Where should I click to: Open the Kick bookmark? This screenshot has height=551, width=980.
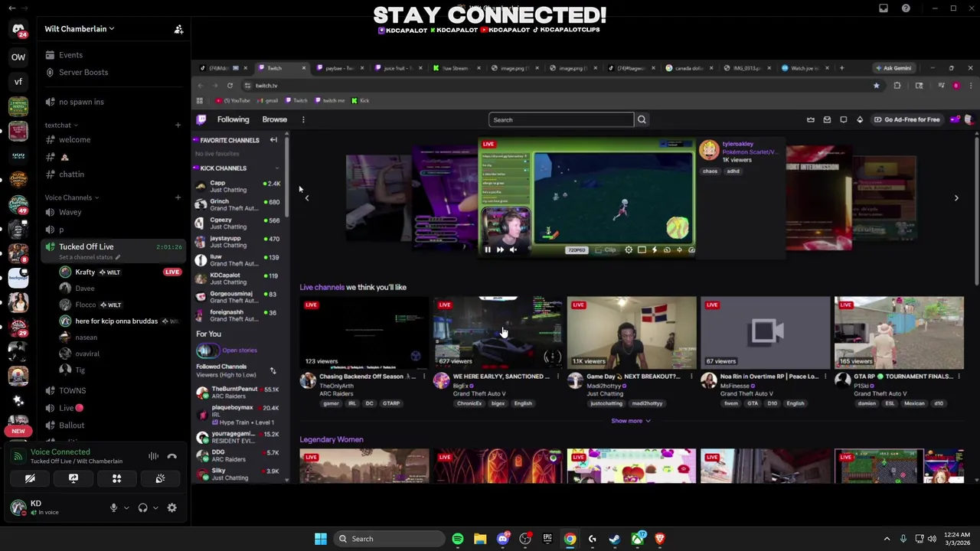(360, 100)
